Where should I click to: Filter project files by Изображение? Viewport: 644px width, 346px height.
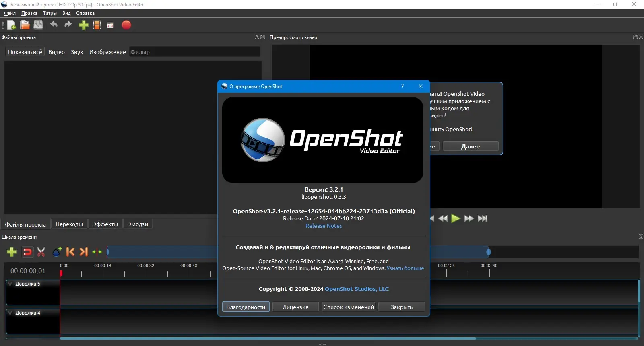pos(107,52)
